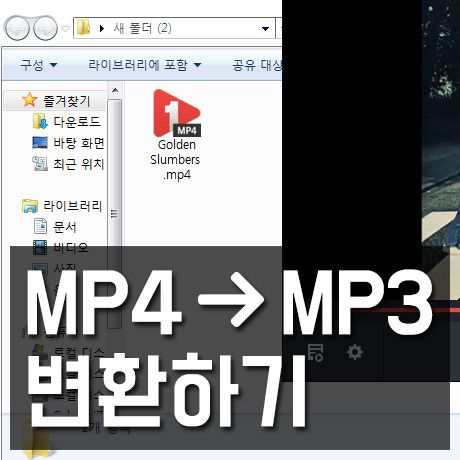This screenshot has height=460, width=460.
Task: Open 바탕 화면 in the navigation pane
Action: [79, 143]
